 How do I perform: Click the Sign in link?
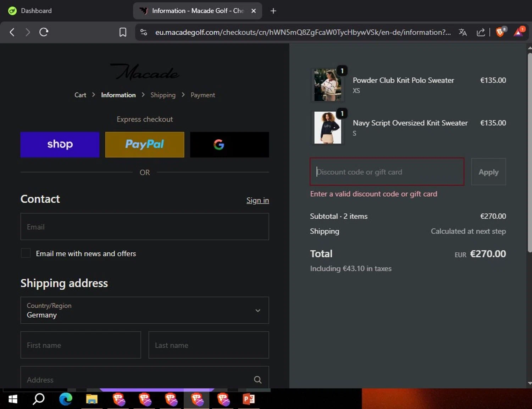click(x=257, y=200)
